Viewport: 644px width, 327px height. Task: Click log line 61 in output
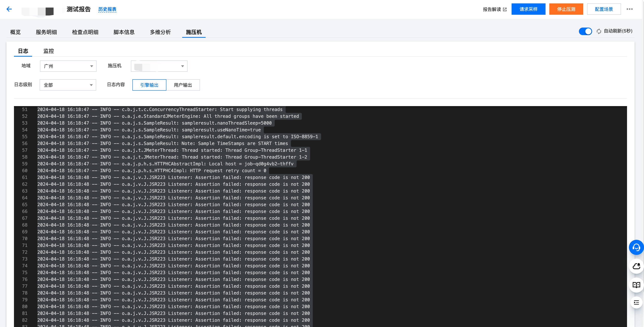point(174,177)
